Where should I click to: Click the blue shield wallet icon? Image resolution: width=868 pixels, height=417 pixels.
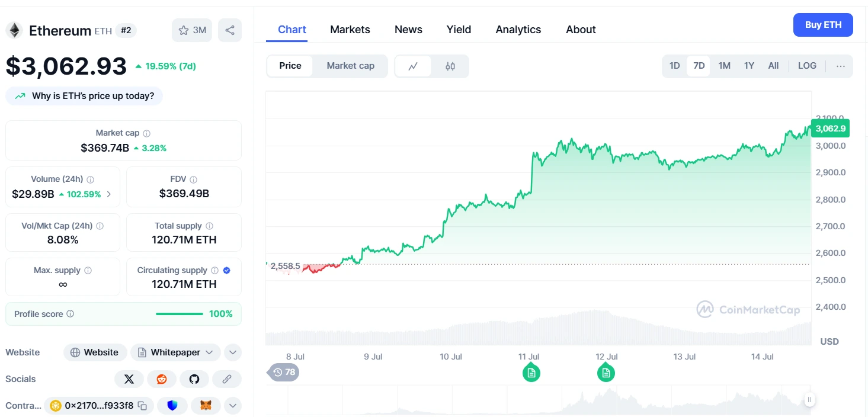[x=172, y=406]
